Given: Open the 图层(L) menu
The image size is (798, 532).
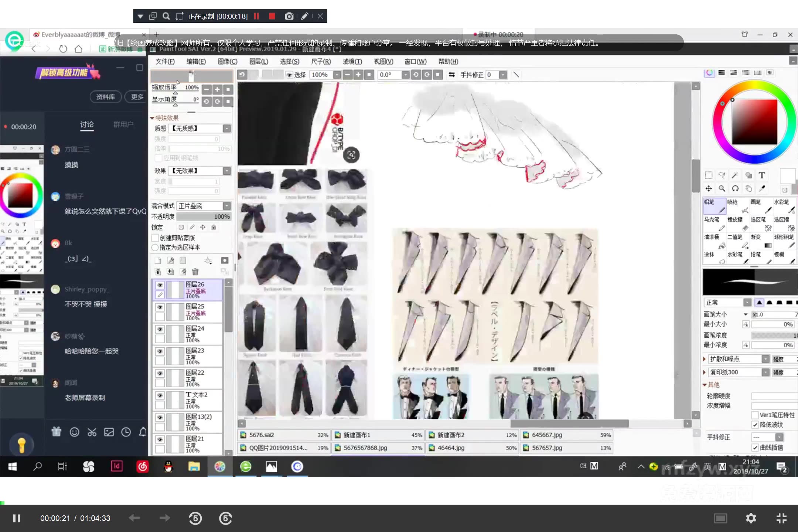Looking at the screenshot, I should (259, 61).
